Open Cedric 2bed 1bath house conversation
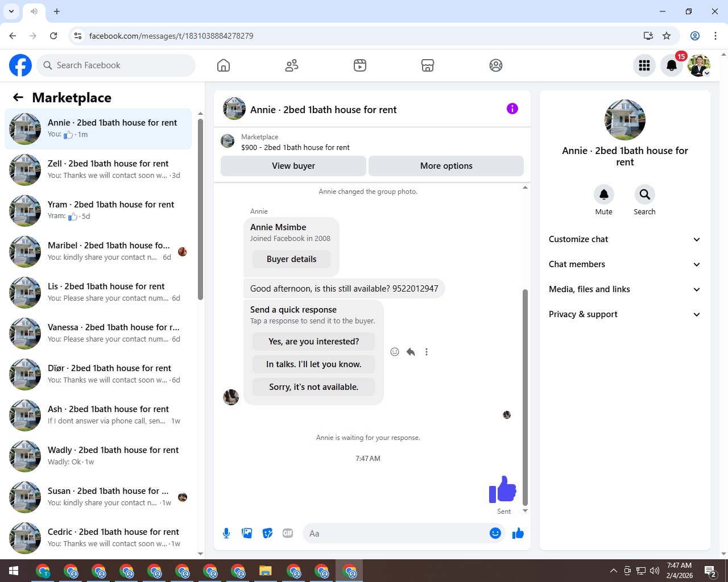The width and height of the screenshot is (728, 582). (98, 538)
